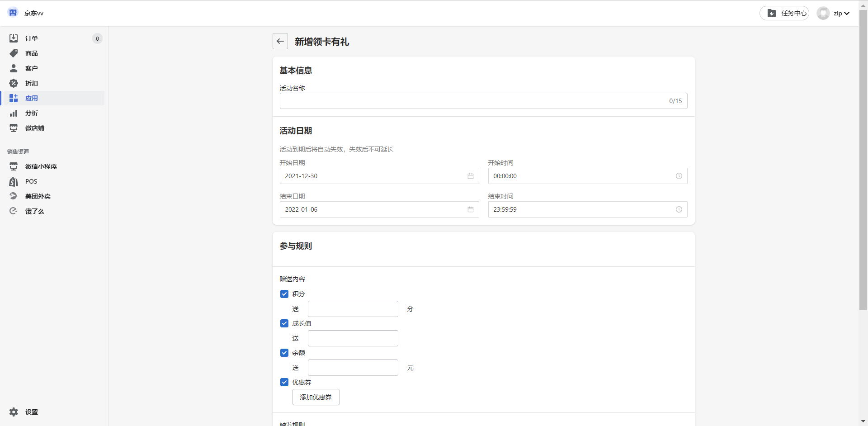Click the 微信小程序 channel icon
This screenshot has height=426, width=868.
pyautogui.click(x=14, y=166)
